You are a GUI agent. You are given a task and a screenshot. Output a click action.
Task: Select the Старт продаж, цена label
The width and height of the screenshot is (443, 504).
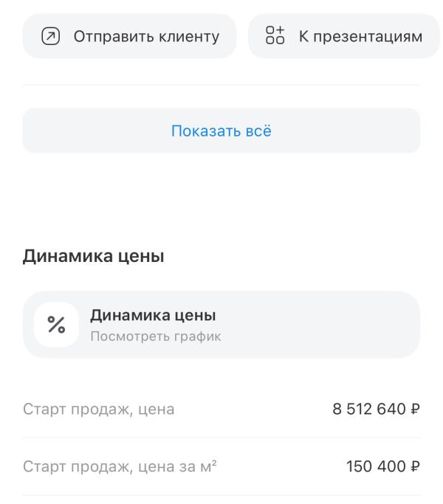click(x=98, y=410)
